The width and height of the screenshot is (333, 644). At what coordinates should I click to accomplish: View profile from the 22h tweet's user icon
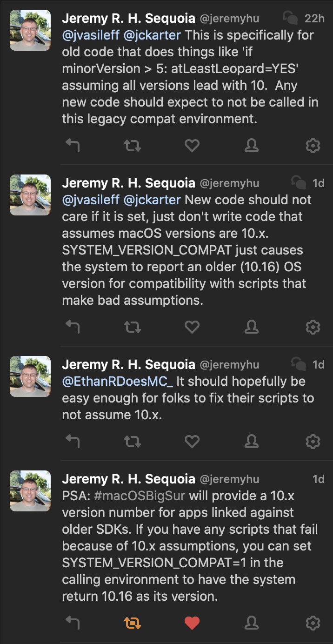pos(252,146)
